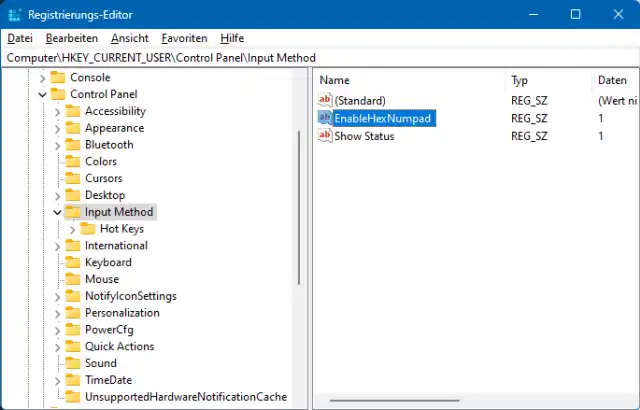Click the registry path address bar
This screenshot has height=410, width=640.
point(320,58)
